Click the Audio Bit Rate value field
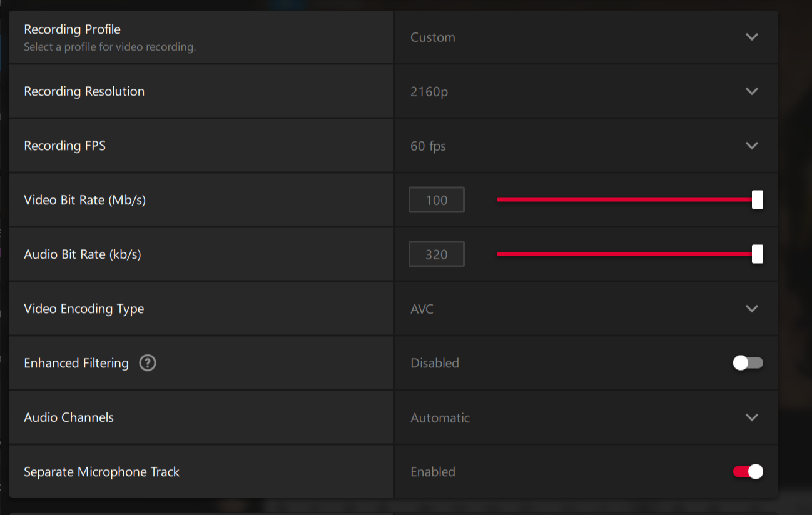Image resolution: width=812 pixels, height=515 pixels. point(437,254)
